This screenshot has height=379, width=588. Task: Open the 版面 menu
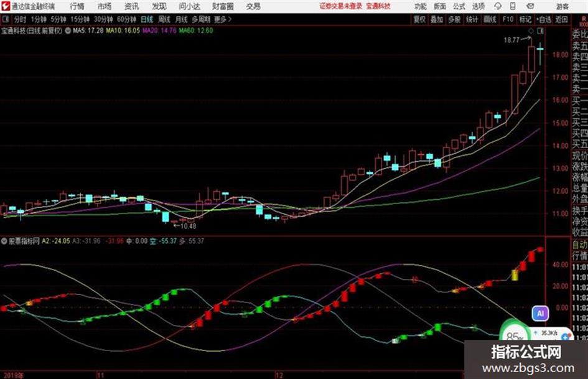click(x=440, y=6)
